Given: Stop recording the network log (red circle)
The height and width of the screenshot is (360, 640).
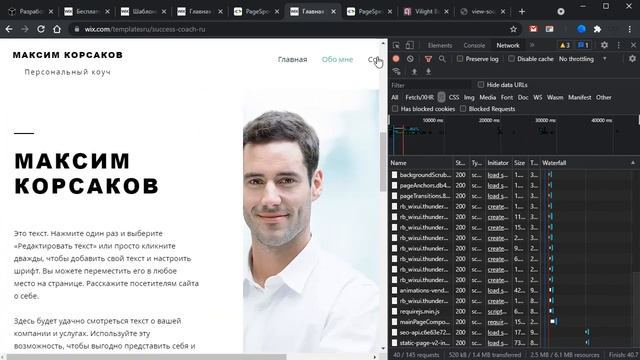Looking at the screenshot, I should pos(396,59).
